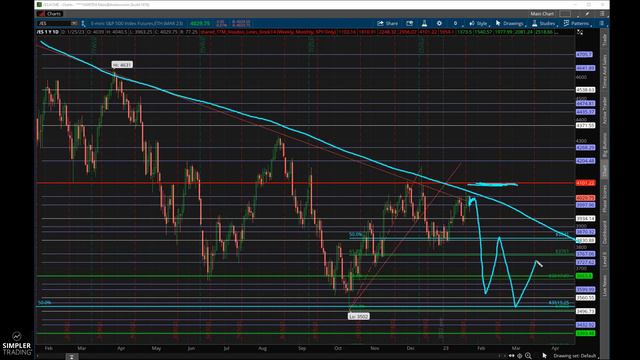
Task: Open the Drawing set: Default selector
Action: 575,356
